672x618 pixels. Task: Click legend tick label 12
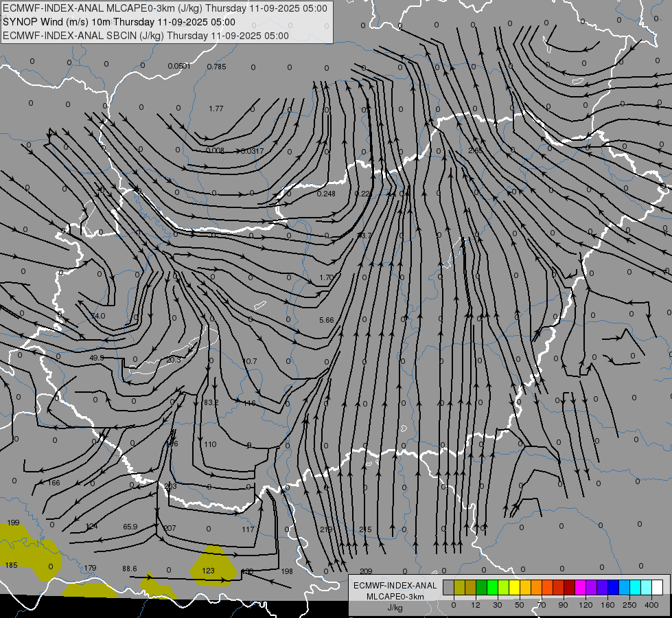click(x=476, y=605)
